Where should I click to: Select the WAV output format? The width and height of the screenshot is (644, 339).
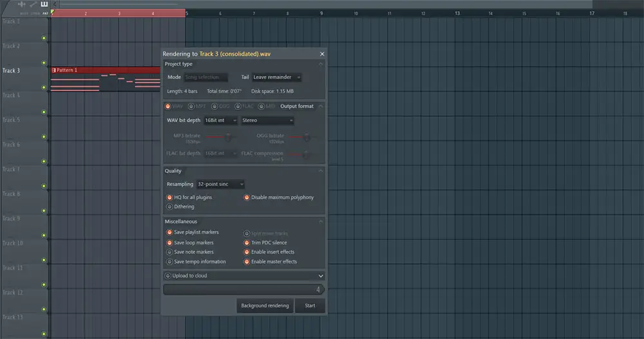(x=168, y=106)
